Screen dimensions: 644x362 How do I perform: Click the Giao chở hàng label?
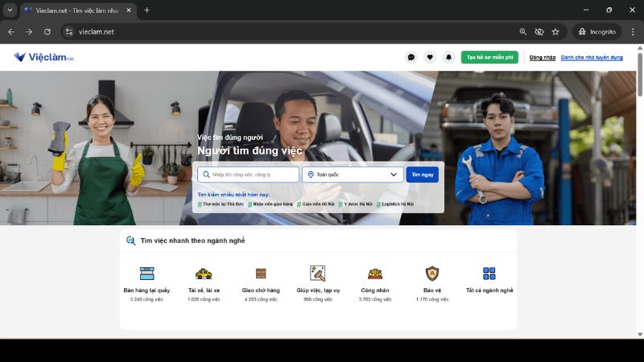(261, 290)
